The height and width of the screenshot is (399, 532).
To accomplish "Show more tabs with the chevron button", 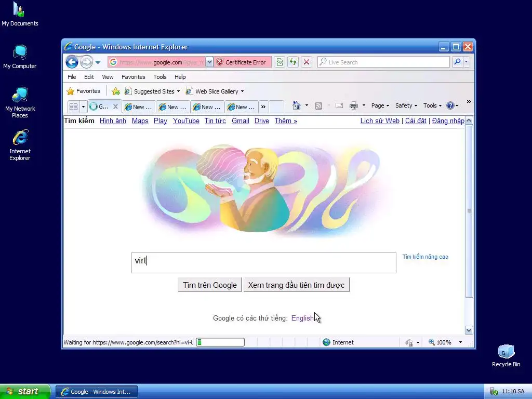I will click(x=263, y=107).
